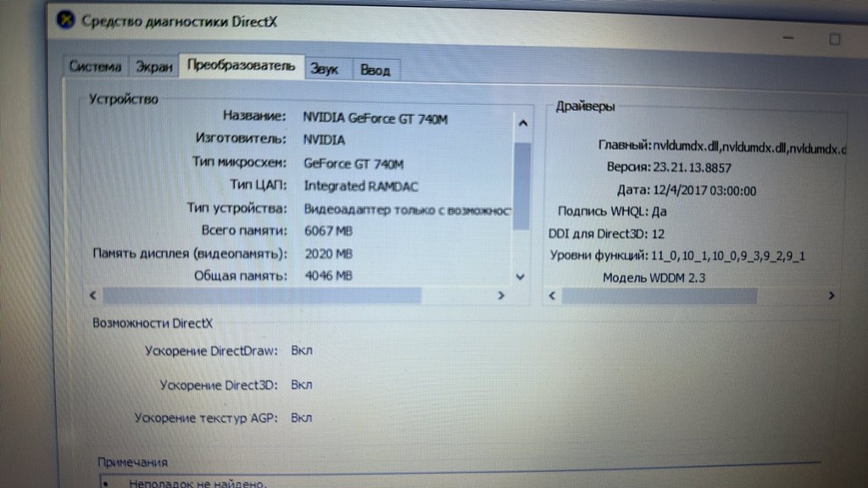Image resolution: width=868 pixels, height=488 pixels.
Task: Click the DDI для Direct3D: 12 line
Action: click(x=606, y=234)
